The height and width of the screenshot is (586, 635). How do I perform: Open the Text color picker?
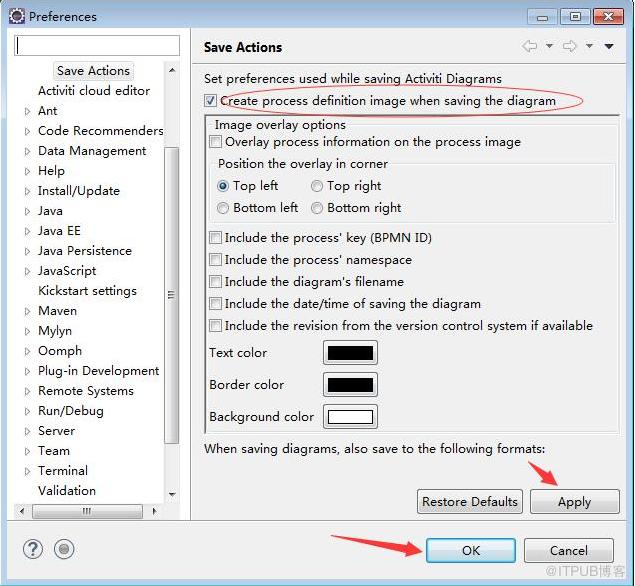click(350, 352)
